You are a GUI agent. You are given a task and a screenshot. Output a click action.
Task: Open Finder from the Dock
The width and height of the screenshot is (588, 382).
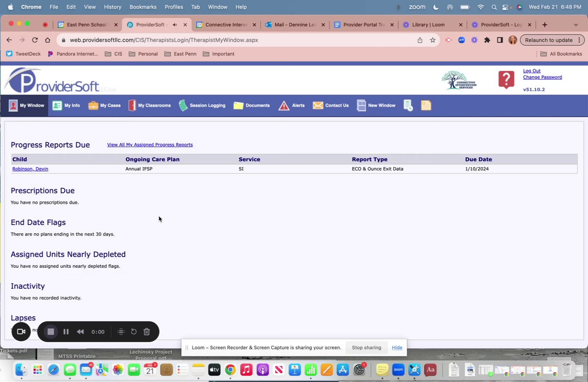point(21,370)
